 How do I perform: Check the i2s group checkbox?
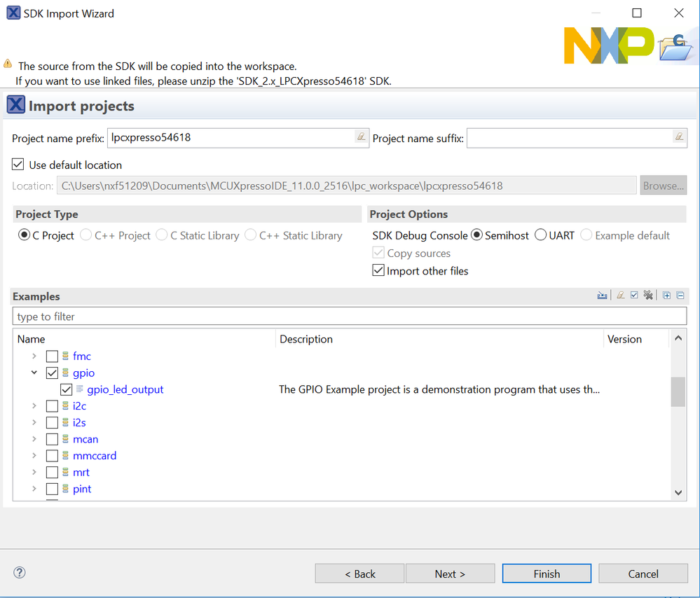(53, 423)
